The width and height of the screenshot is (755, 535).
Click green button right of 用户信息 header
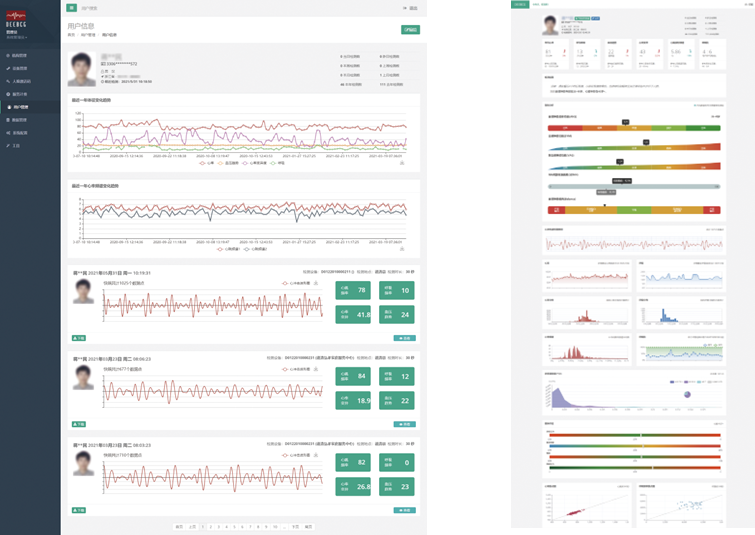pos(410,30)
